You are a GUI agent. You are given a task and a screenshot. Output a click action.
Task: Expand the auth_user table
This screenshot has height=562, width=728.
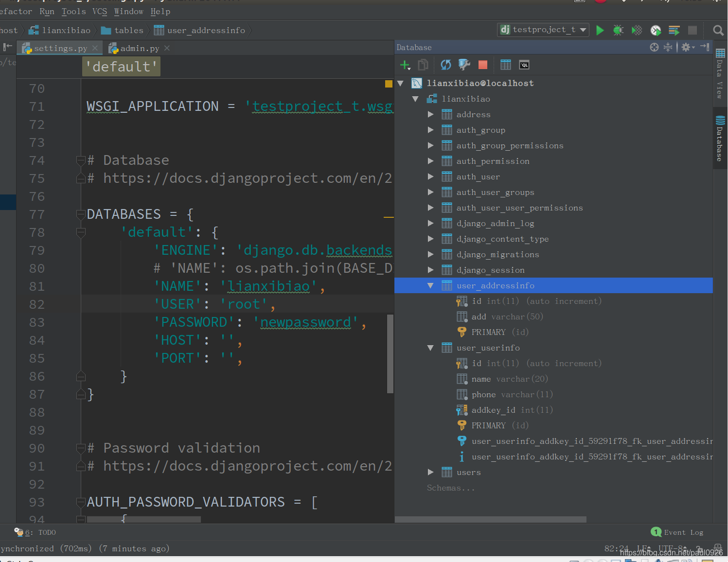tap(430, 176)
